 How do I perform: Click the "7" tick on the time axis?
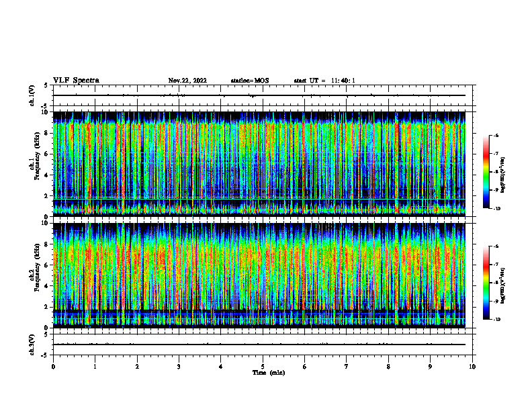(x=347, y=367)
